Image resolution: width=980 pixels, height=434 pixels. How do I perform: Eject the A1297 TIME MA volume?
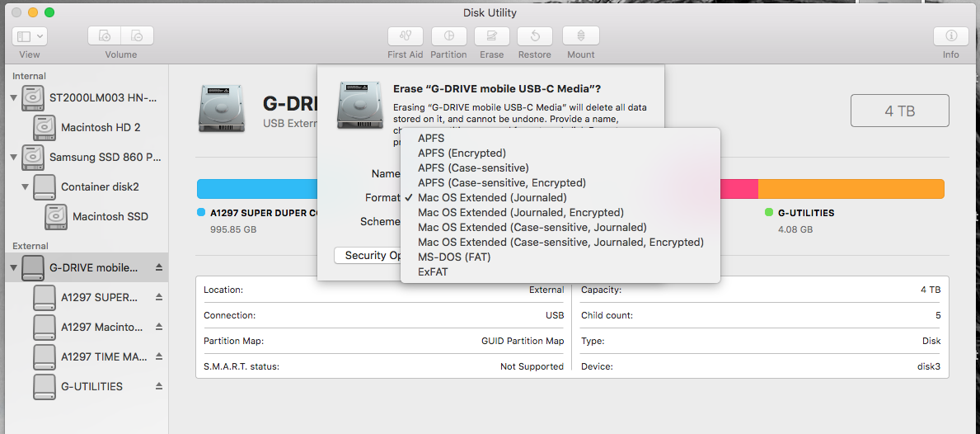[159, 356]
